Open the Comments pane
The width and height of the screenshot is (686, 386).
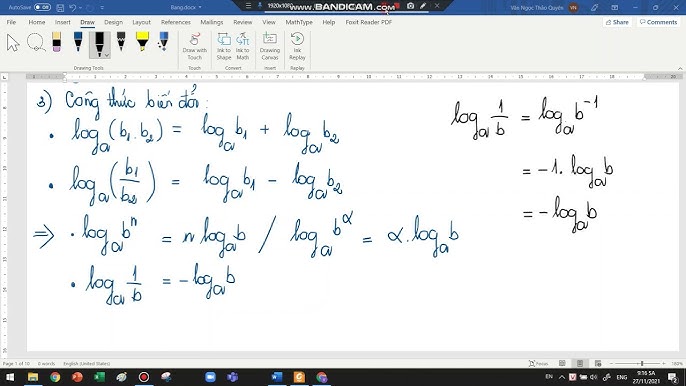658,22
